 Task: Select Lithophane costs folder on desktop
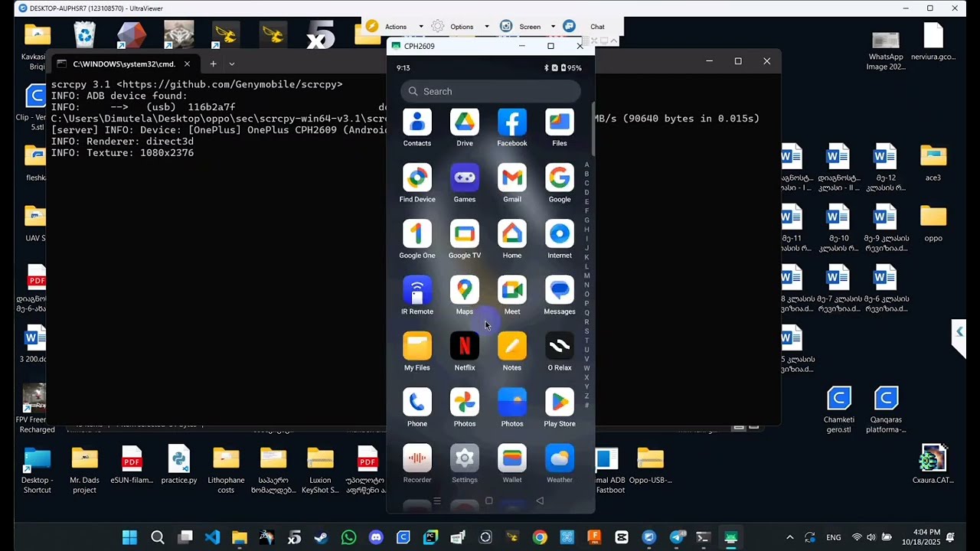coord(226,470)
